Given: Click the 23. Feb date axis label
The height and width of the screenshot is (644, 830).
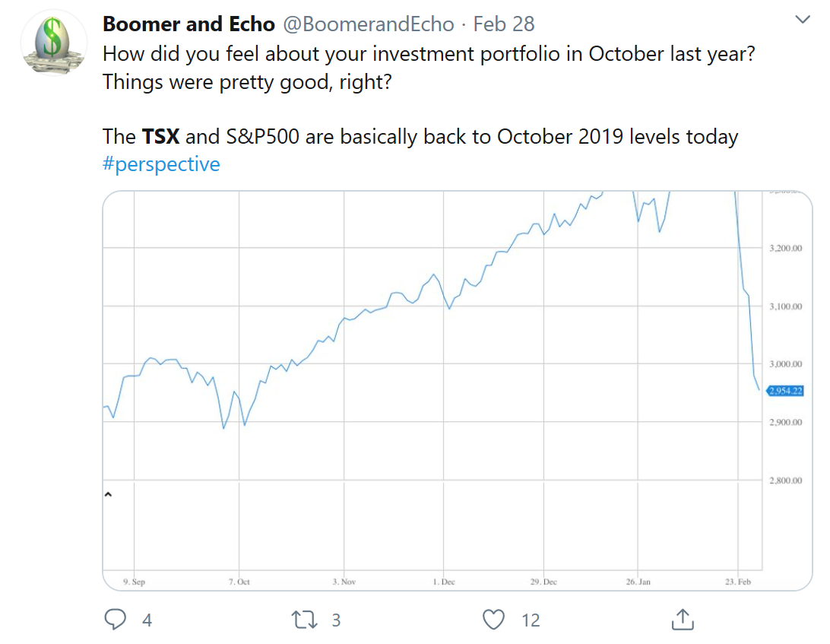Looking at the screenshot, I should [738, 582].
